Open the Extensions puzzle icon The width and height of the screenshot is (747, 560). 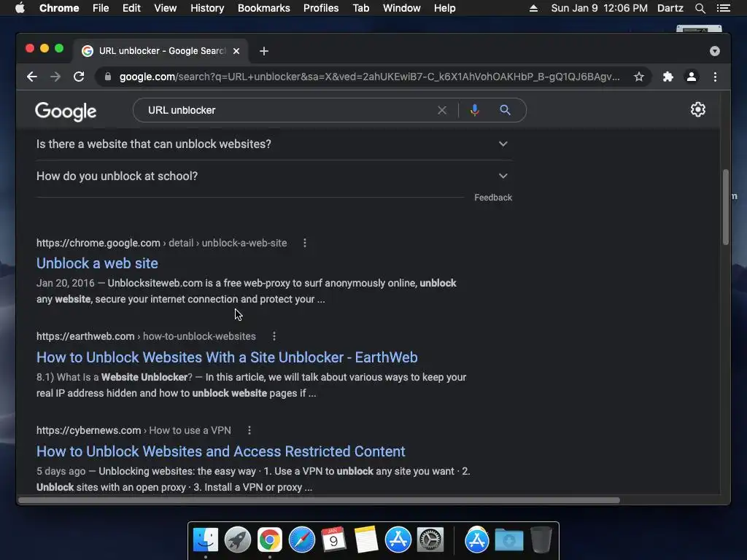[x=668, y=77]
